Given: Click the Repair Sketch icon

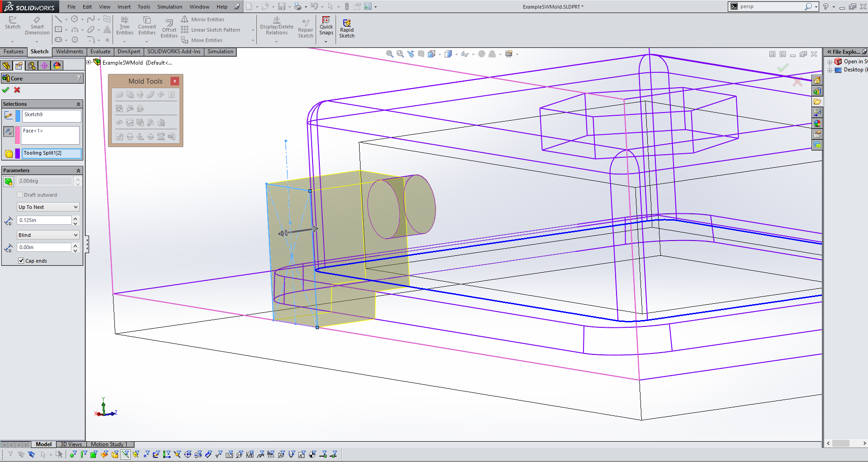Looking at the screenshot, I should [x=306, y=28].
